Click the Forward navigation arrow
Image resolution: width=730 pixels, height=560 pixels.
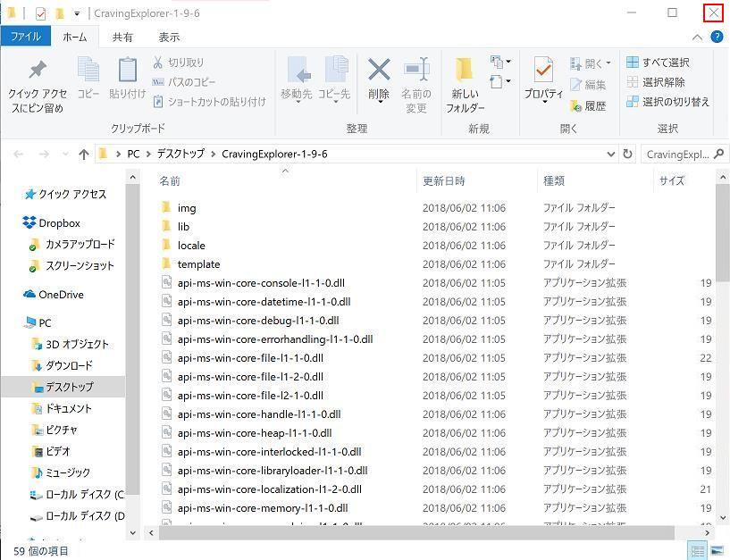click(x=44, y=155)
